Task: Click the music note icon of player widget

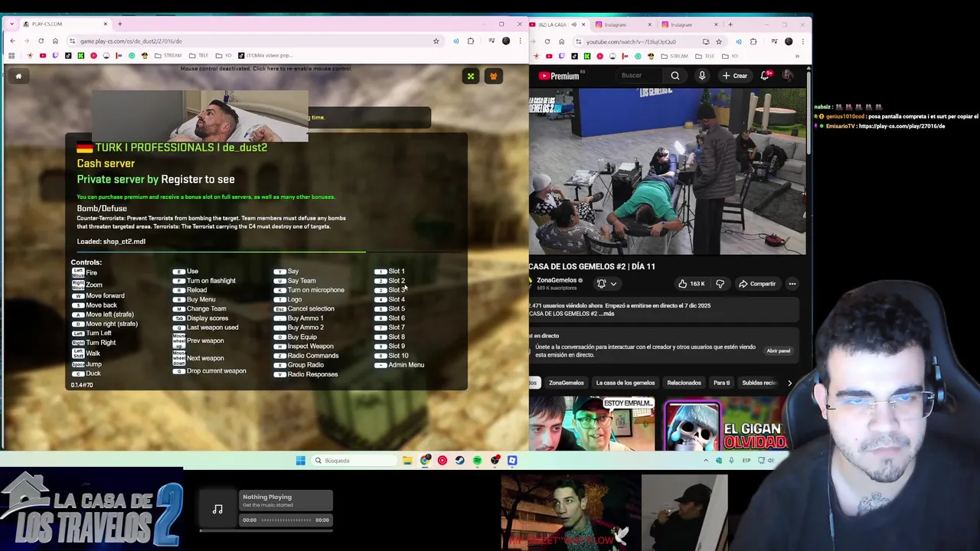Action: 217,510
